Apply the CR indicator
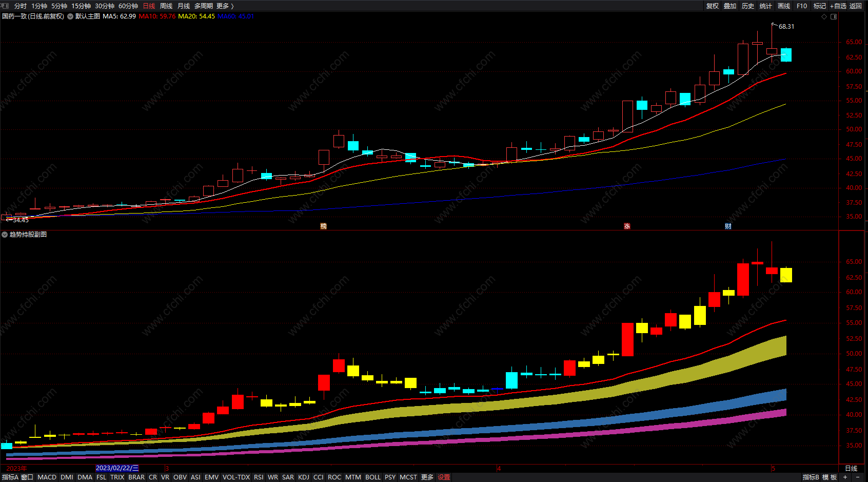 tap(153, 477)
